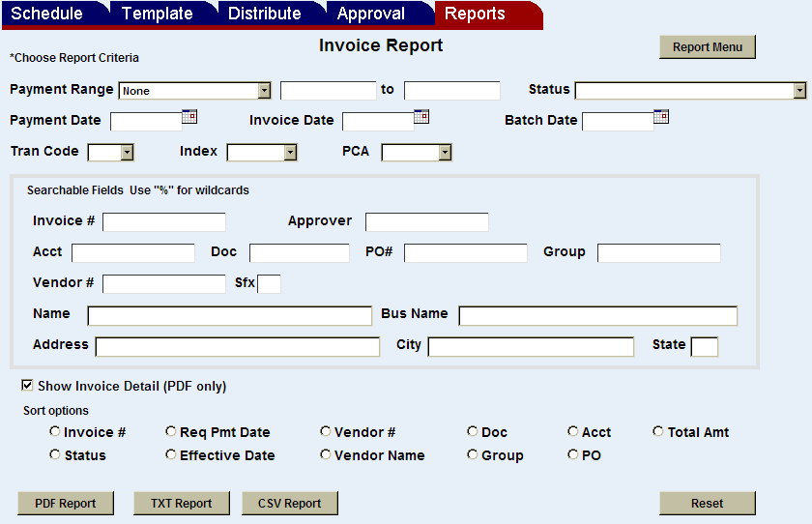Focus the Bus Name field
Screen dimensions: 812x524
pos(598,316)
